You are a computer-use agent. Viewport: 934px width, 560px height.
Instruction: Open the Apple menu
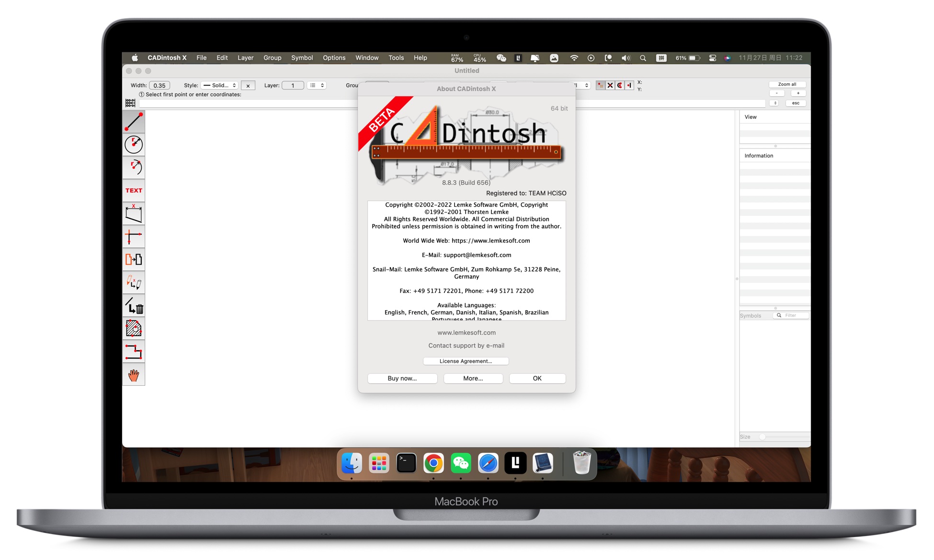point(135,58)
